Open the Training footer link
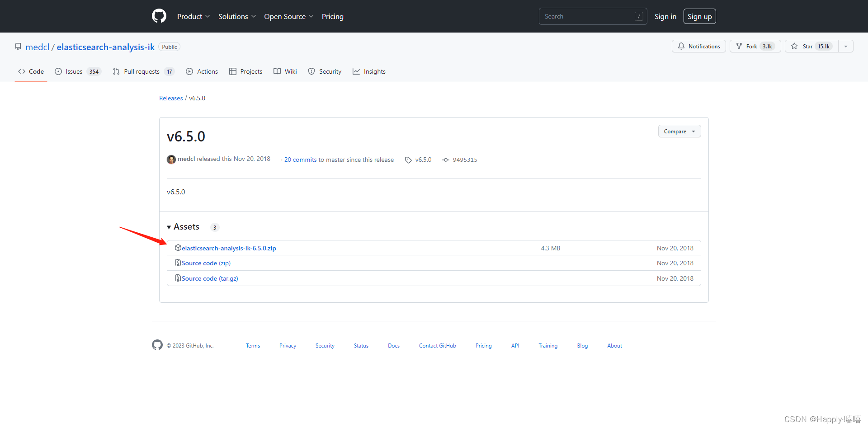 548,346
